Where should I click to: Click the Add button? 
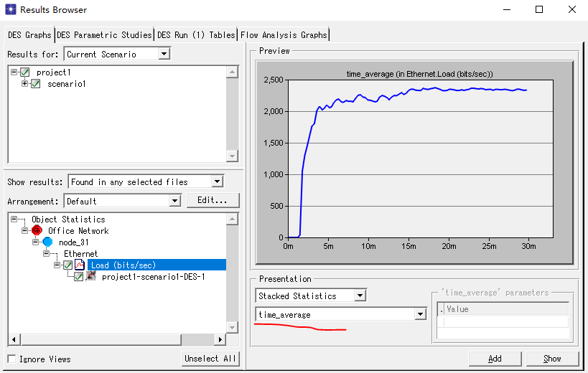click(x=495, y=359)
